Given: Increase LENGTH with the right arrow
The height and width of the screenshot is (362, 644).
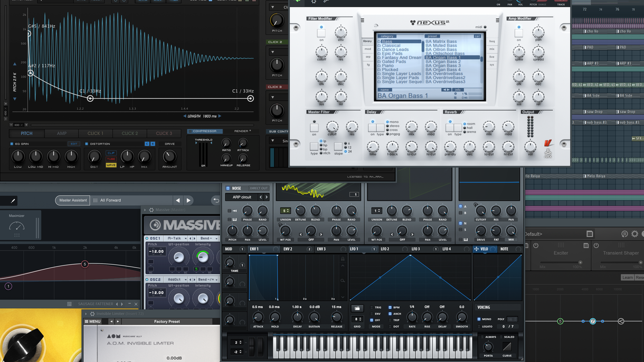Looking at the screenshot, I should [x=220, y=116].
